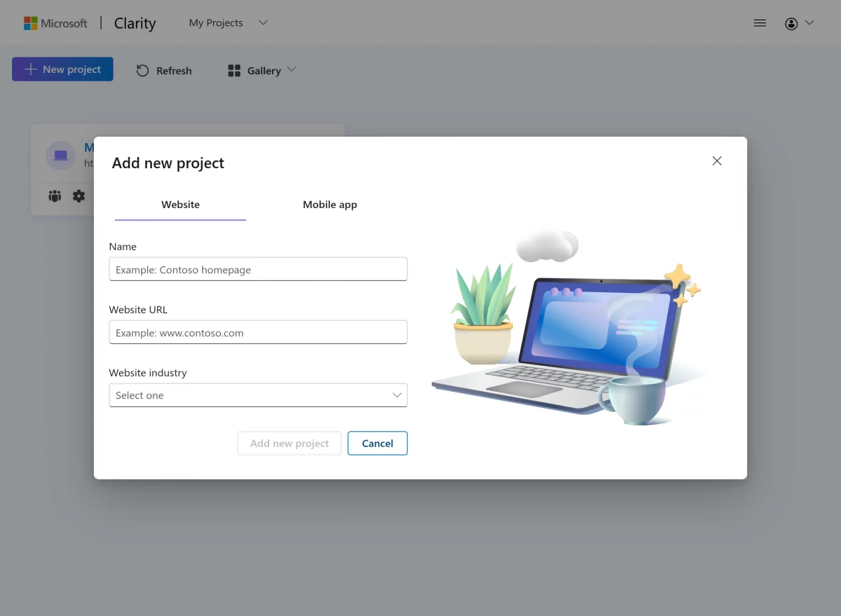Click the Microsoft logo
Screen dimensions: 841x616
[x=55, y=23]
